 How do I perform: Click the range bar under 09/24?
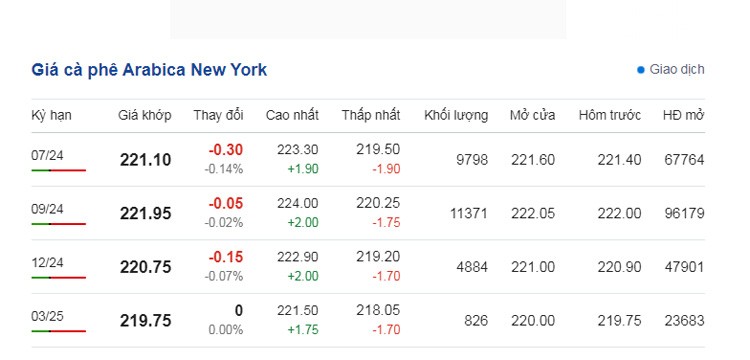(x=59, y=224)
